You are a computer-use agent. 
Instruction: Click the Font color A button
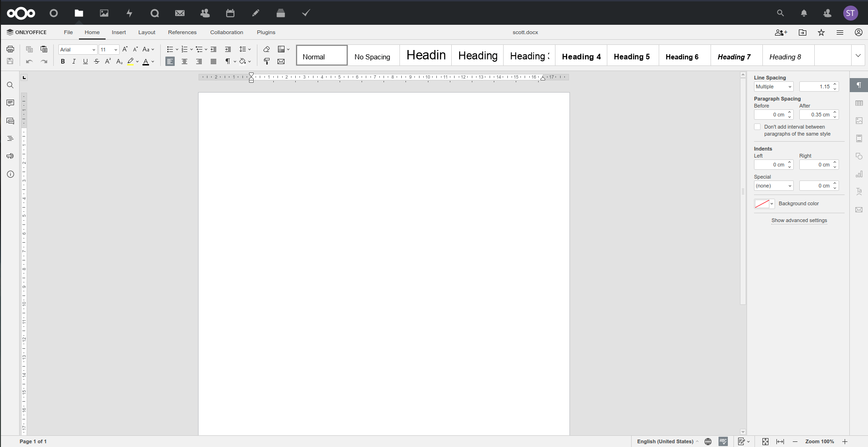coord(146,61)
